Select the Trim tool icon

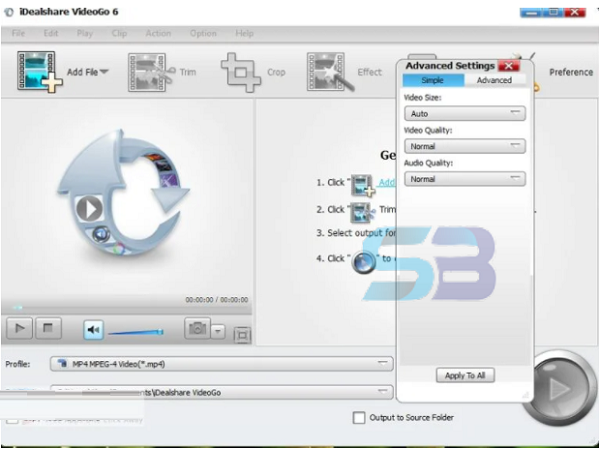point(150,72)
